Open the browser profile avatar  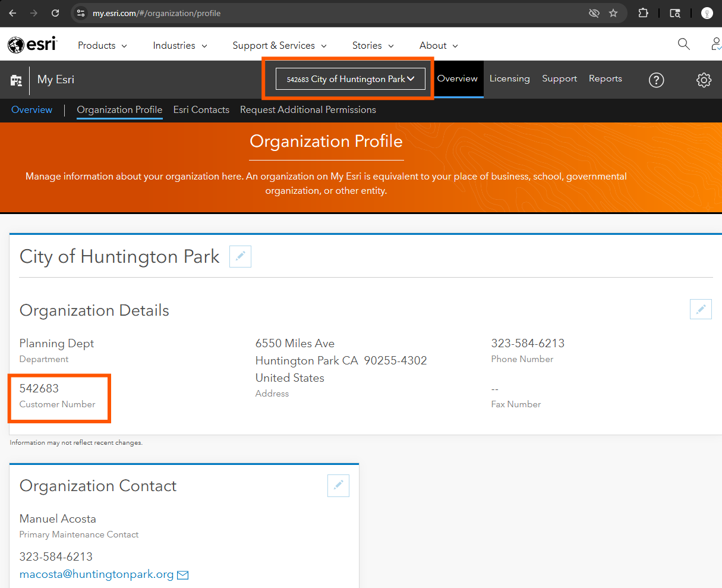point(707,13)
